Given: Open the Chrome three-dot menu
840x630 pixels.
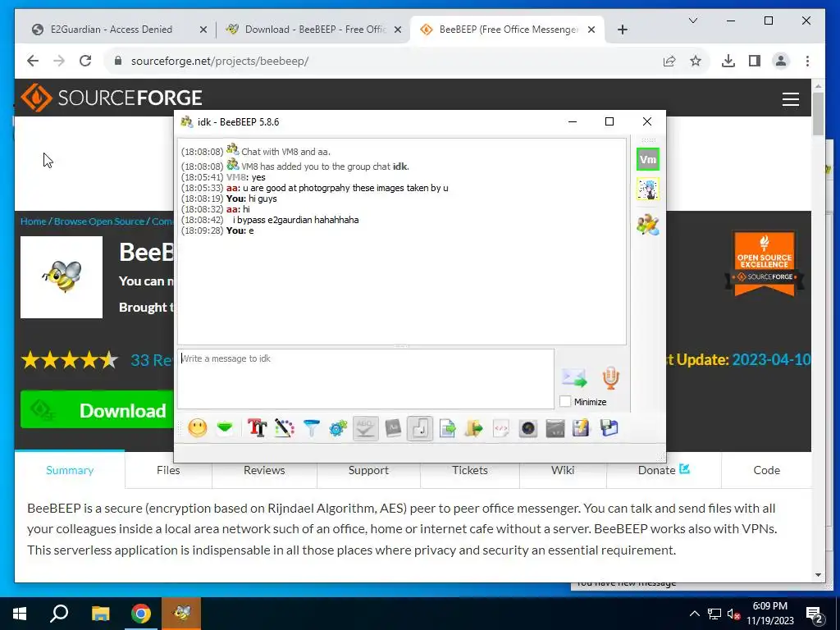Looking at the screenshot, I should coord(807,61).
